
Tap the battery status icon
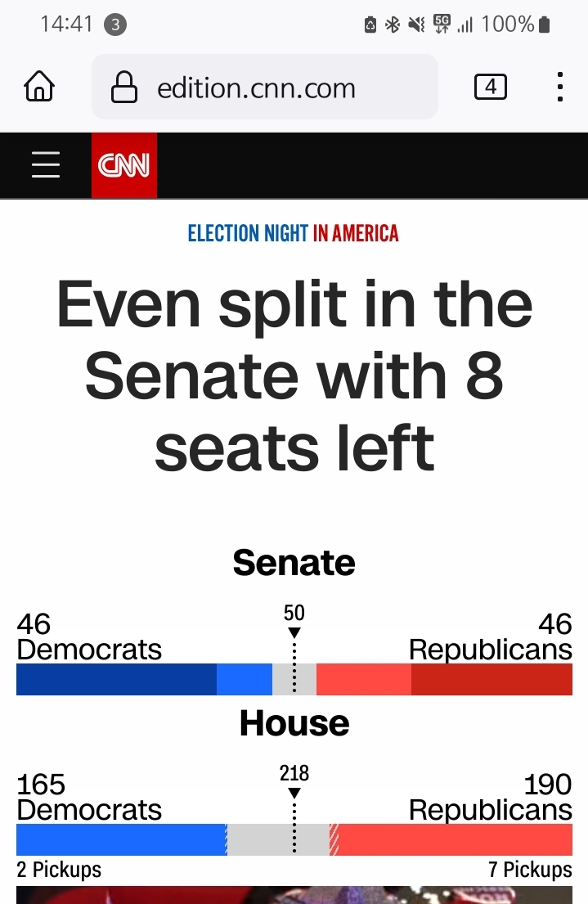[545, 25]
